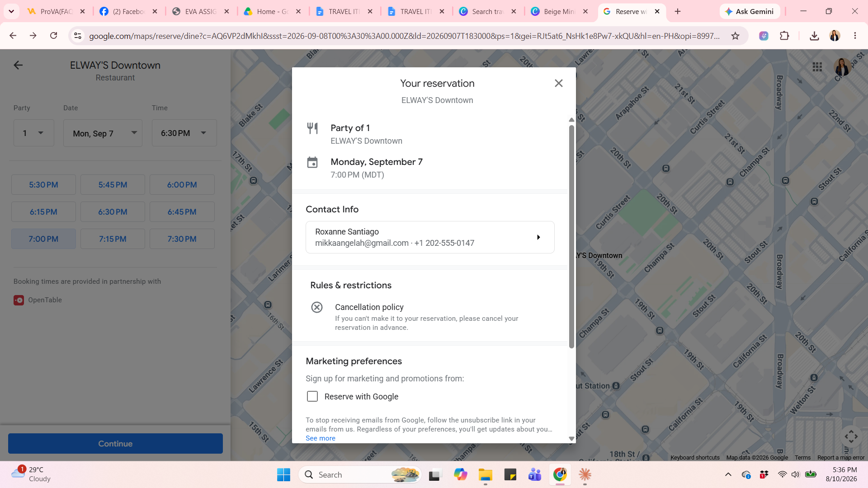
Task: Open the tab search dropdown arrow
Action: point(11,11)
